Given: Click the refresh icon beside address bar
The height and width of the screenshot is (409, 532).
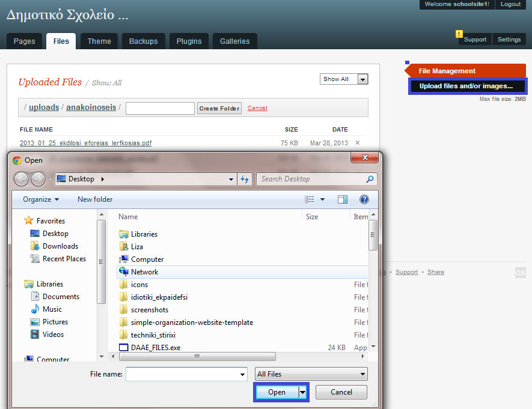Looking at the screenshot, I should (245, 179).
